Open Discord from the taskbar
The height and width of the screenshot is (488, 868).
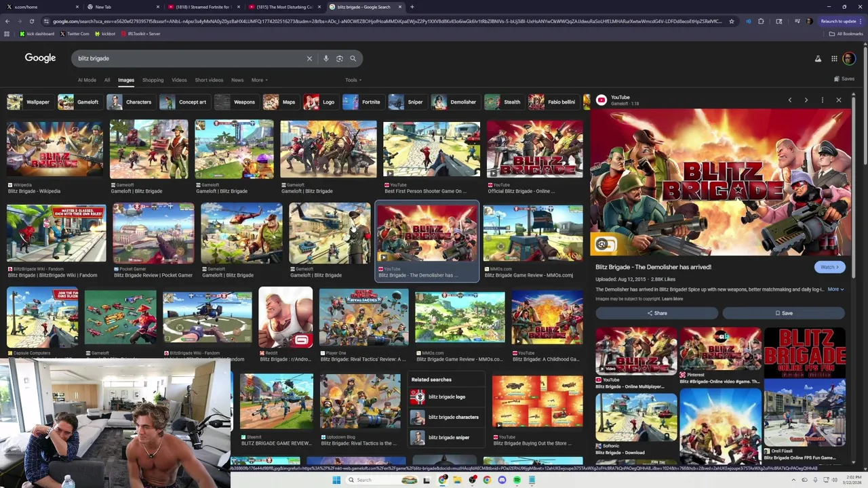[502, 480]
